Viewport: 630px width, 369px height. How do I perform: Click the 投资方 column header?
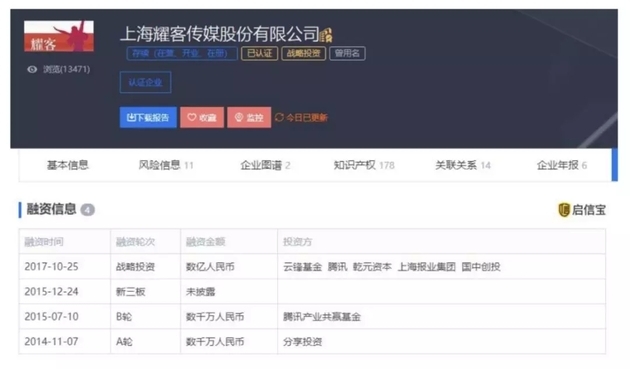297,242
